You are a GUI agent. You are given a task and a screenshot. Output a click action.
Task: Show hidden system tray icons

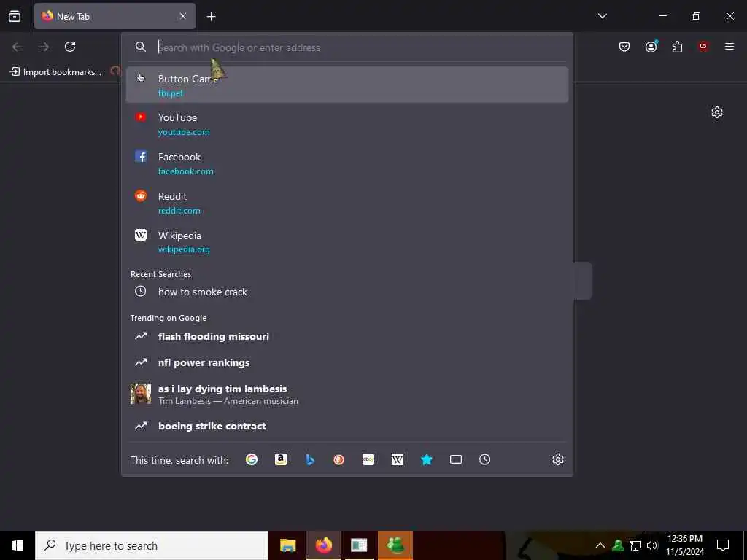600,545
